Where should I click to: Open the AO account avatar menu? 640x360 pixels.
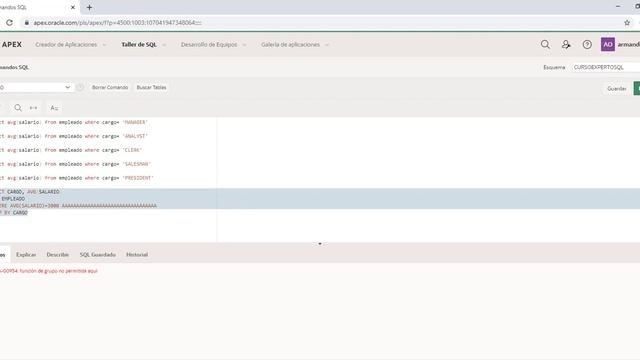[x=608, y=44]
